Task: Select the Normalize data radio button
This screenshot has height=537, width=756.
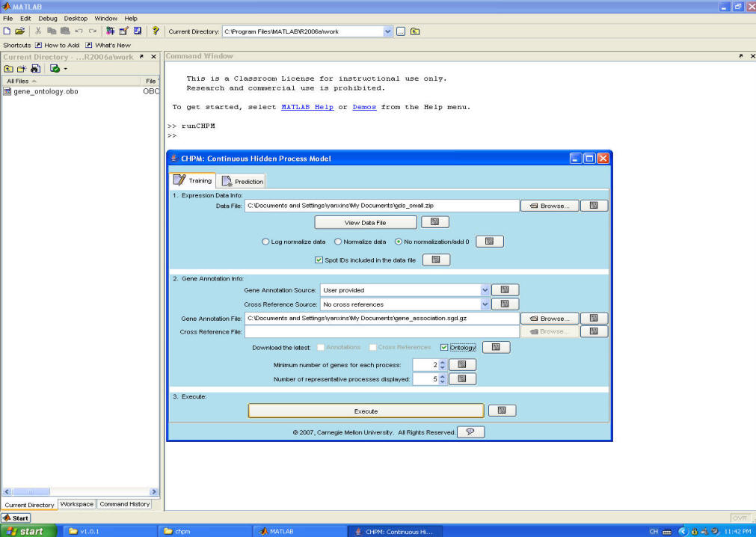Action: pos(338,242)
